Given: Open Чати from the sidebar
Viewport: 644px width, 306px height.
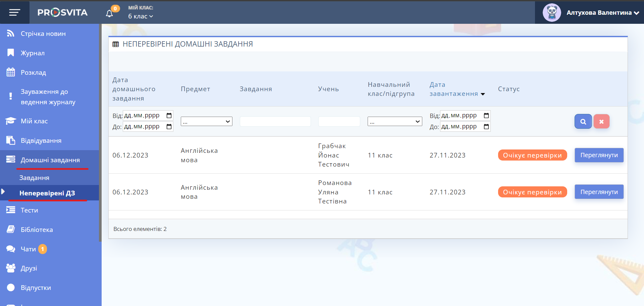Looking at the screenshot, I should (28, 249).
